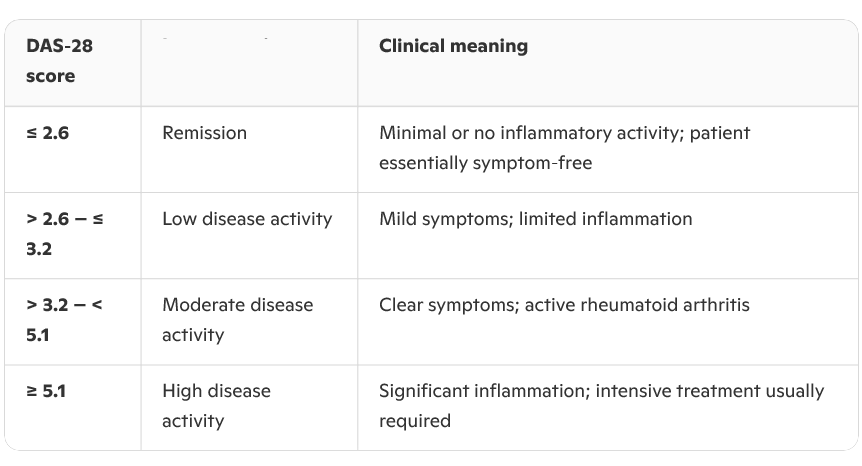Click the "Clinical meaning" column header
Screen dimensions: 862x466
tap(453, 46)
